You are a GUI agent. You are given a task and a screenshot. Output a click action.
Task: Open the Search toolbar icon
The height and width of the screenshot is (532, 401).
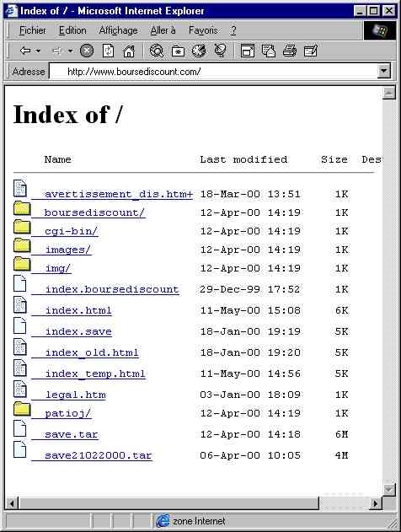pos(157,51)
